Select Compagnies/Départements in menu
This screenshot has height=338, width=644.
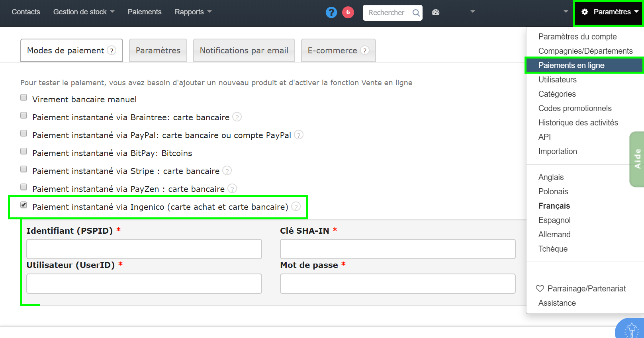pos(585,51)
